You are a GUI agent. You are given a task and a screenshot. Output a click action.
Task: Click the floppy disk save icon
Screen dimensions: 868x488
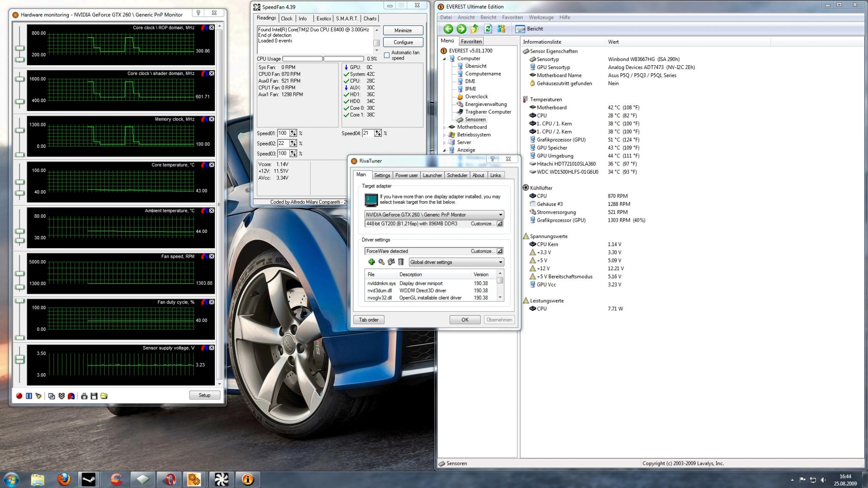click(x=94, y=396)
